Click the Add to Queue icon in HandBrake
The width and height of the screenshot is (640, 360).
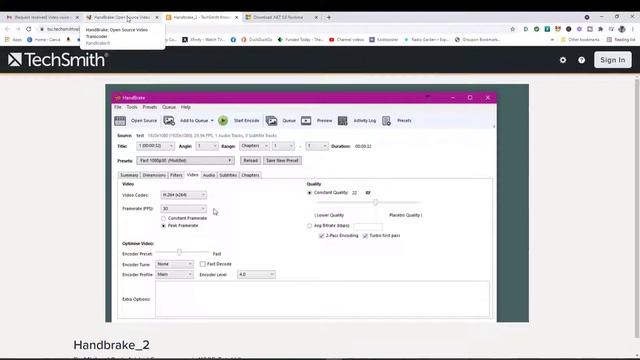click(x=169, y=121)
